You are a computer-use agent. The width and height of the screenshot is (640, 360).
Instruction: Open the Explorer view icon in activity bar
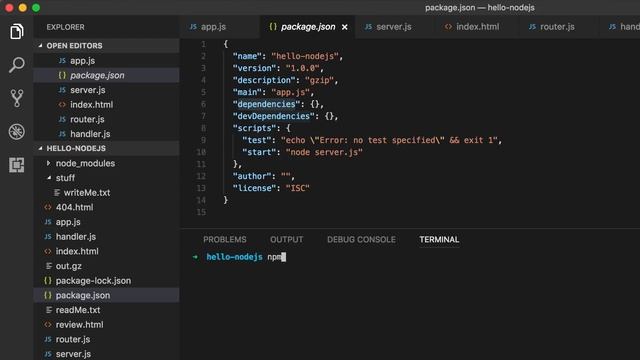coord(16,31)
